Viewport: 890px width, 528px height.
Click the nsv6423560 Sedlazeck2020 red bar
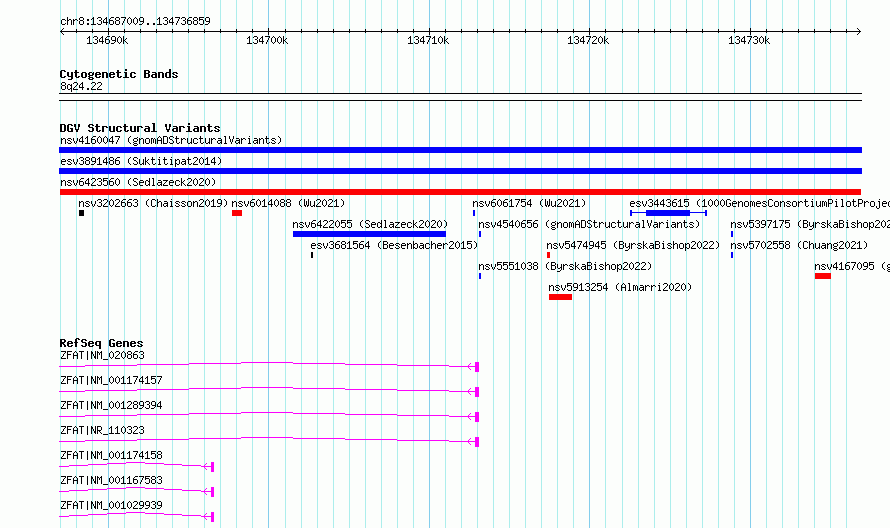(x=460, y=192)
